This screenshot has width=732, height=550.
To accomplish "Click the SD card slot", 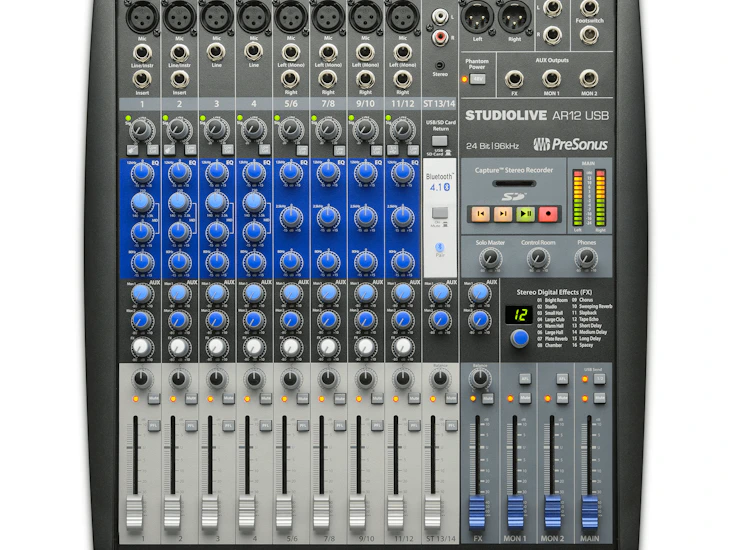I will click(514, 184).
